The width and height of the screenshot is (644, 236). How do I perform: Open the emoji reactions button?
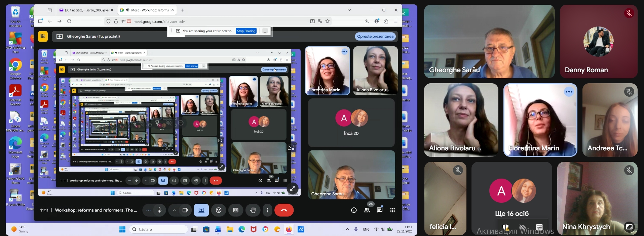click(x=219, y=210)
